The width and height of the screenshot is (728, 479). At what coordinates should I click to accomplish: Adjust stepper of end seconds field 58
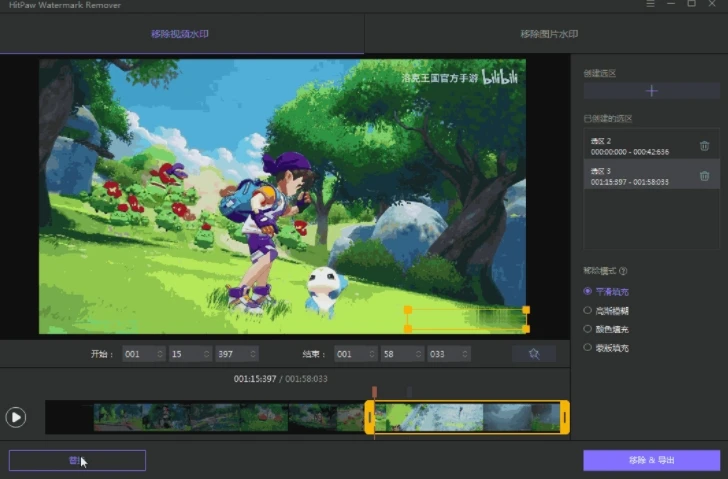418,354
